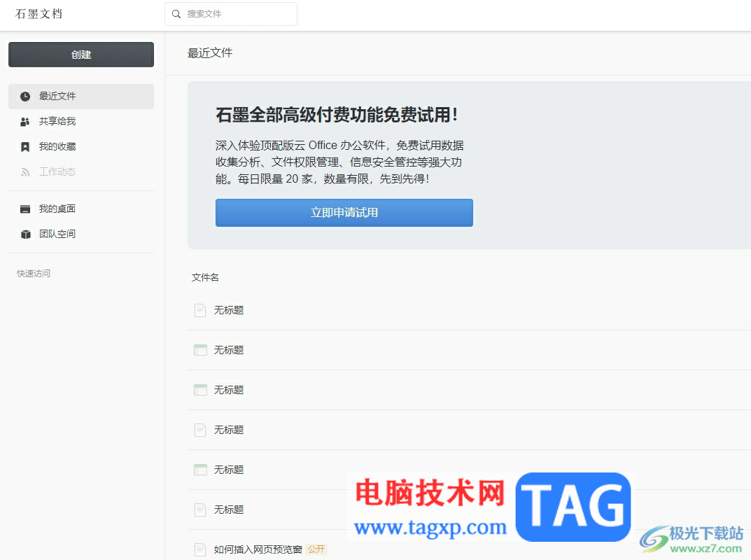Click the trial banner headline text
Viewport: 751px width, 560px height.
pos(337,115)
